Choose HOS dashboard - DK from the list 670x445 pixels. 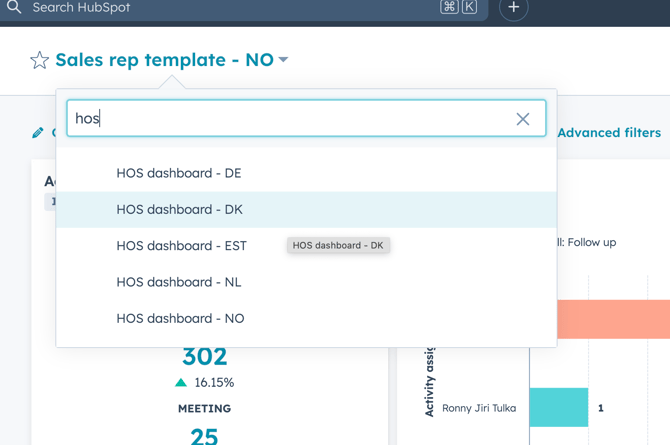tap(180, 209)
